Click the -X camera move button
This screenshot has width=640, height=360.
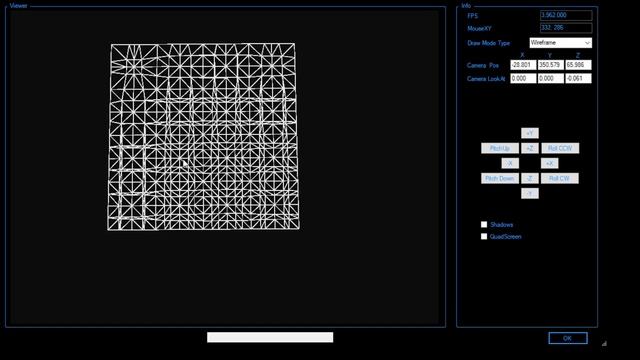(x=510, y=163)
